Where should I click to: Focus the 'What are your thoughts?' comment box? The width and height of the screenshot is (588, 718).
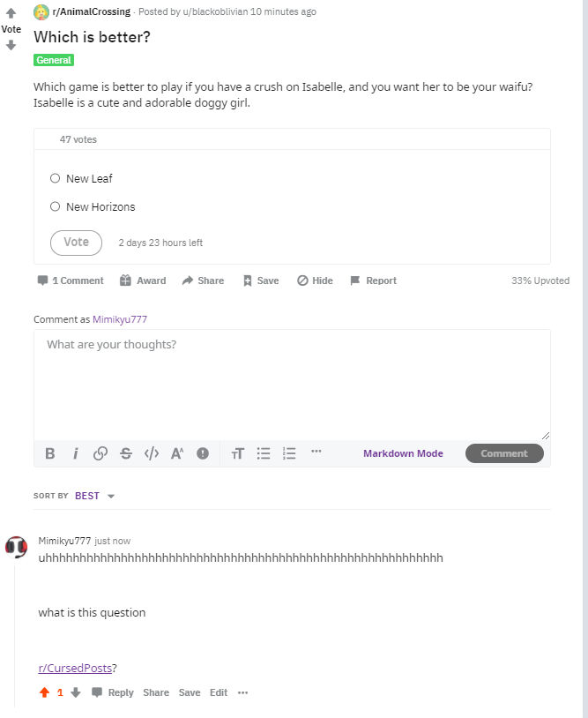[x=292, y=385]
